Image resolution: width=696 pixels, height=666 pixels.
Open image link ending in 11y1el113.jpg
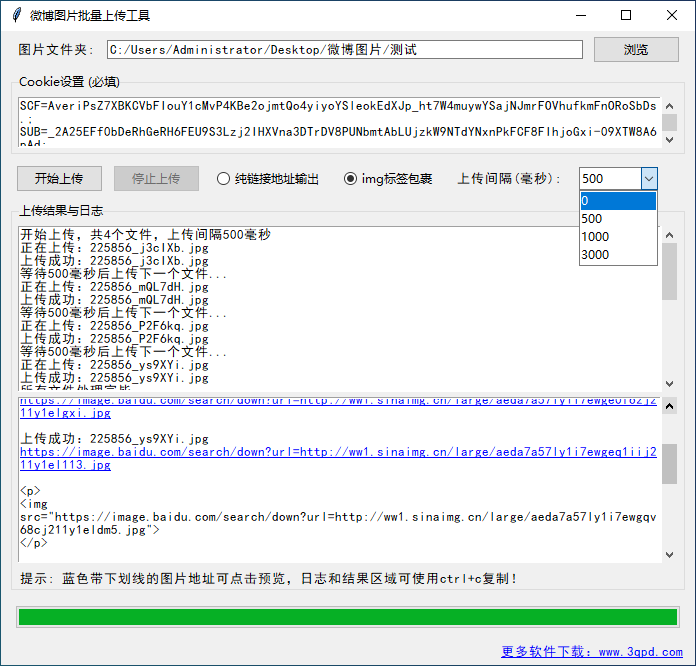tap(338, 458)
